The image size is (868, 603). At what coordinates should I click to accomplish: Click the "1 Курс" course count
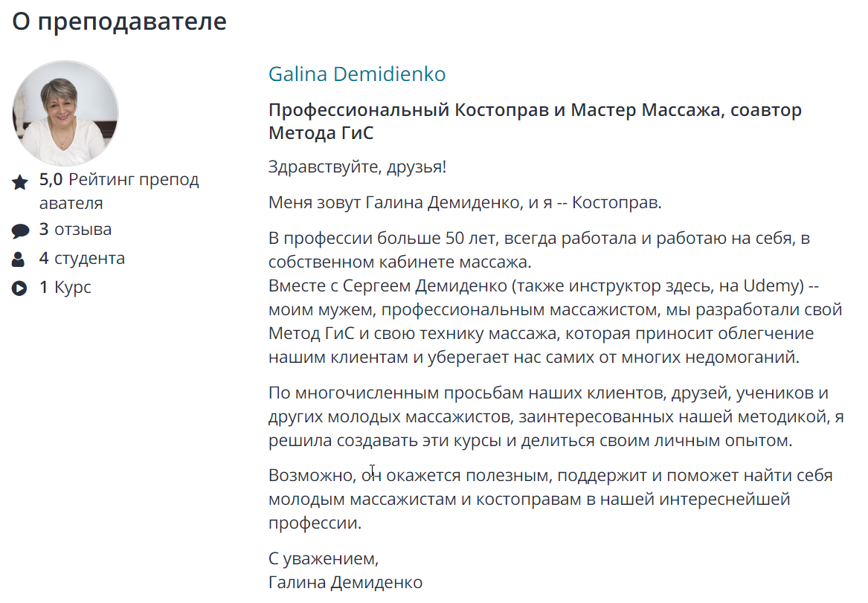tap(65, 287)
